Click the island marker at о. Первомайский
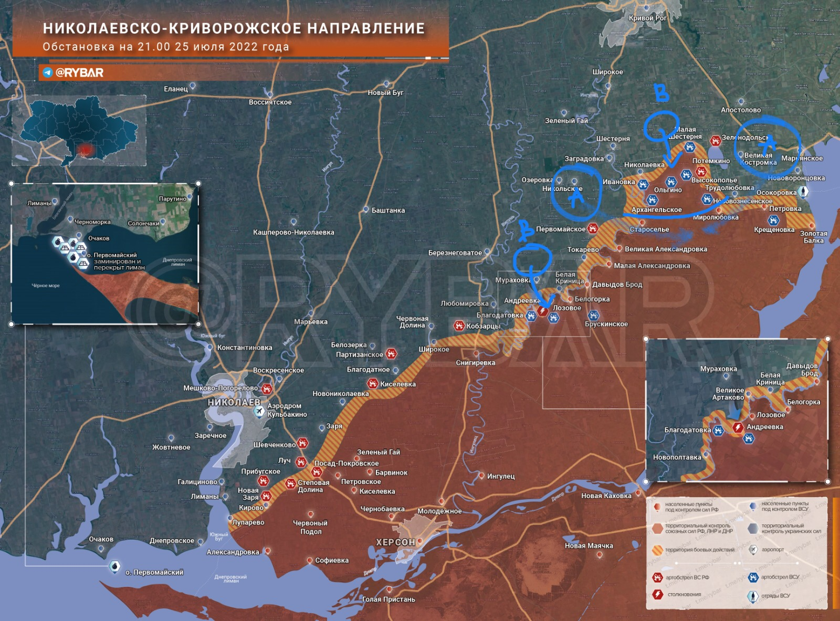Viewport: 840px width, 621px height. pos(114,566)
